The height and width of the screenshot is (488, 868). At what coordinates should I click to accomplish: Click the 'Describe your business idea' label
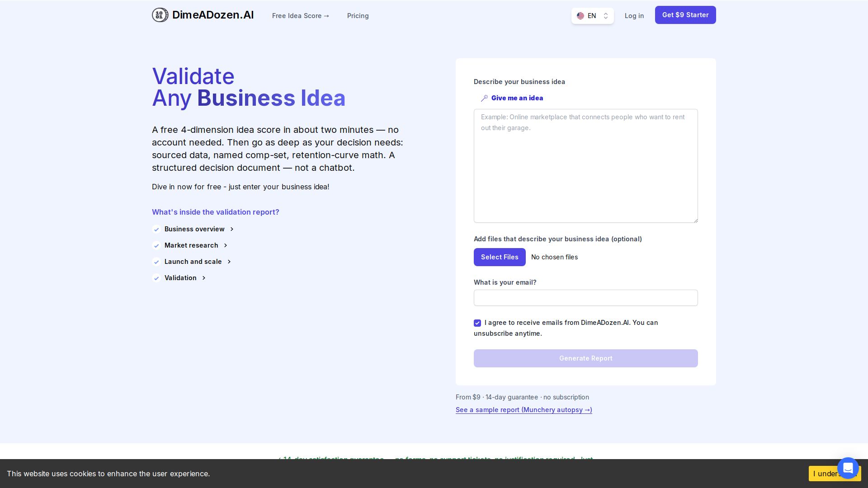[x=519, y=82]
